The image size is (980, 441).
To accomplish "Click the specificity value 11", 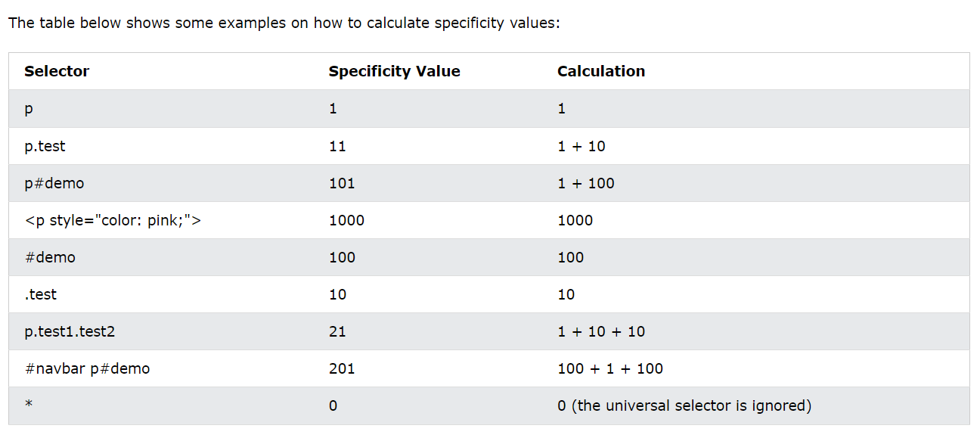I will pyautogui.click(x=337, y=146).
